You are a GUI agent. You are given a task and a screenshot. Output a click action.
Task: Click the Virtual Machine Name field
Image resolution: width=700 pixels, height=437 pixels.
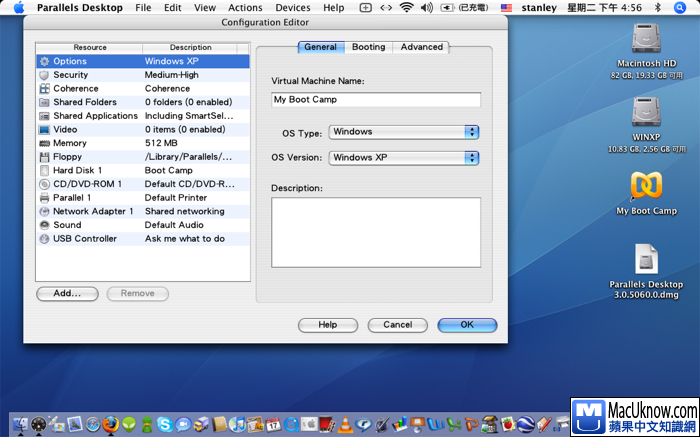375,100
